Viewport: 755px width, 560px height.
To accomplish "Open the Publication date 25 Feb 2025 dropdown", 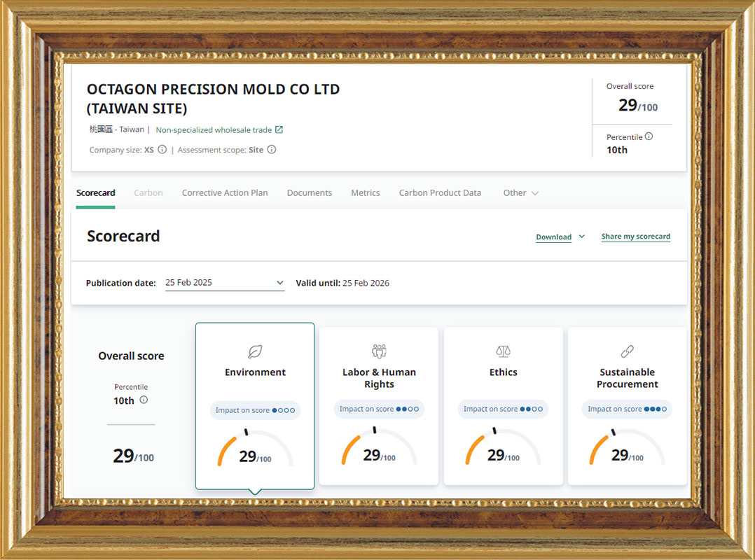I will 225,283.
